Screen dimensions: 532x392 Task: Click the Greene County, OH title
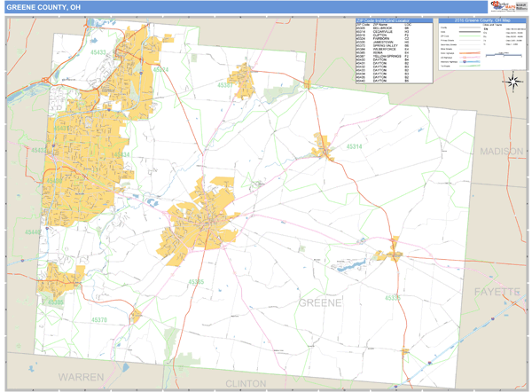tap(44, 6)
